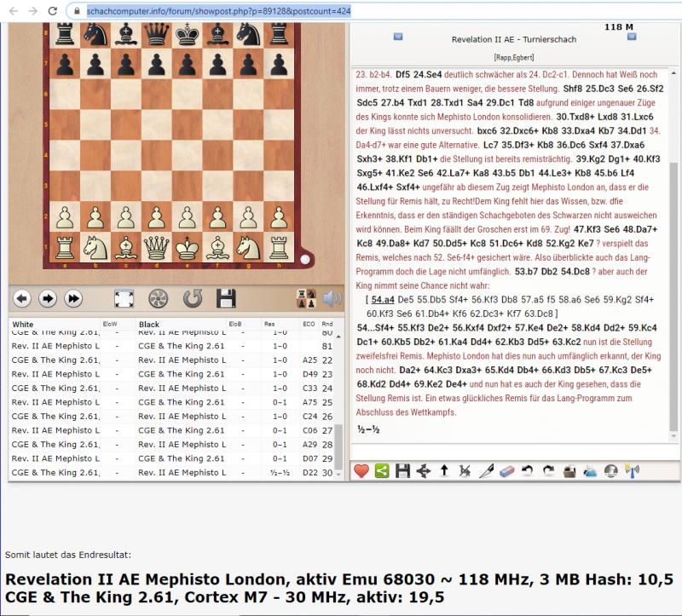This screenshot has height=616, width=682.
Task: Go to the previous move with back arrow
Action: tap(23, 298)
